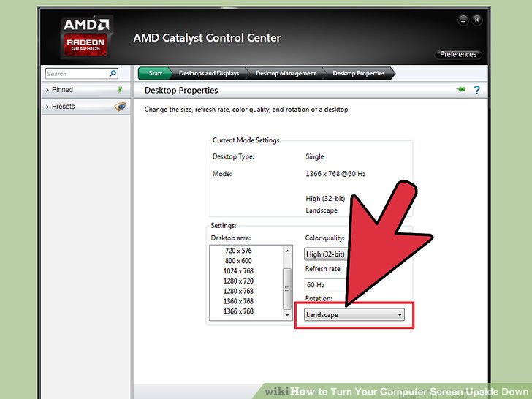Open the Rotation dropdown showing Landscape
This screenshot has width=532, height=399.
click(x=354, y=314)
